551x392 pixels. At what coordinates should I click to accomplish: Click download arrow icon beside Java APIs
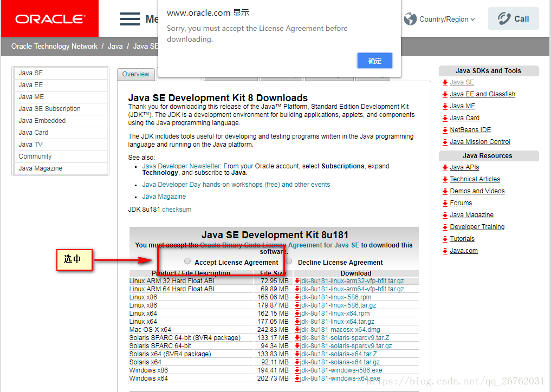coord(445,167)
